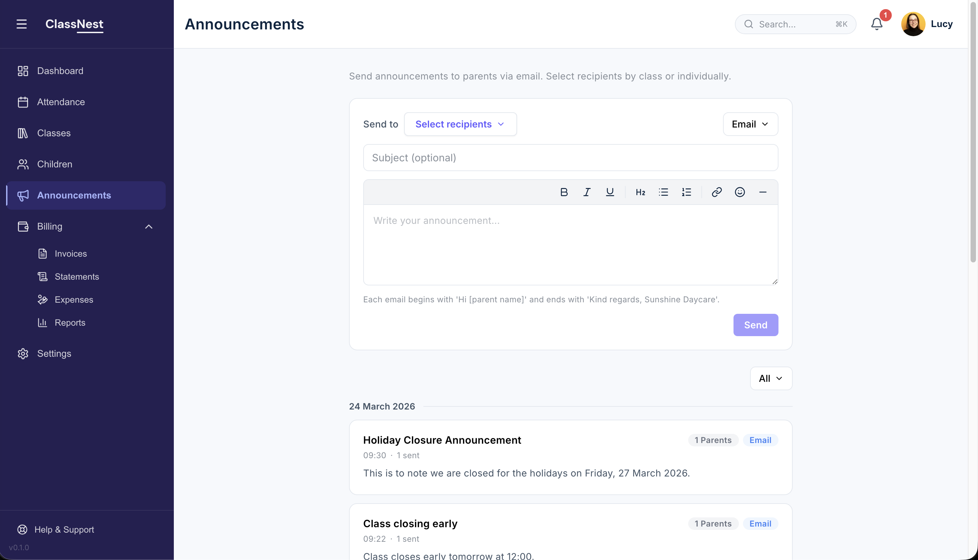978x560 pixels.
Task: Toggle the hamburger sidebar menu
Action: [x=22, y=24]
